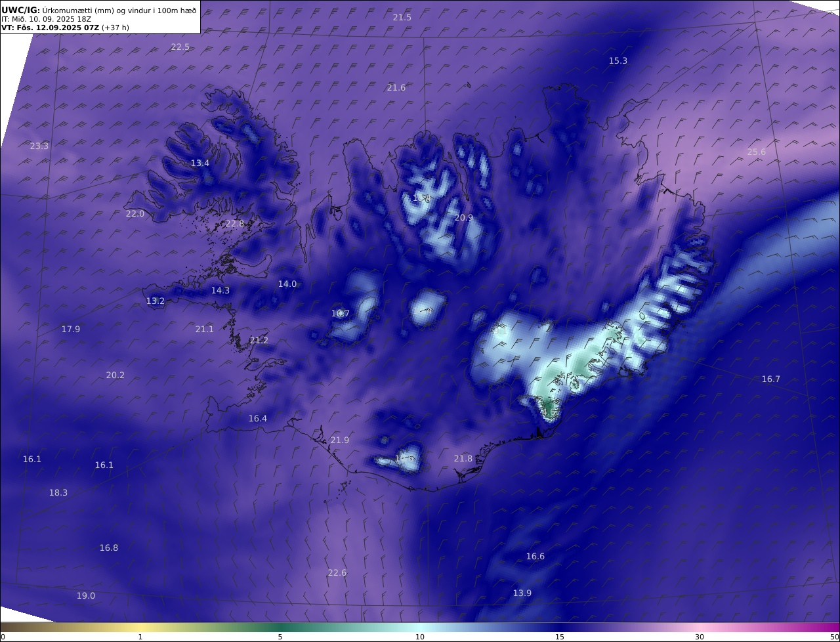Click the map value 21.2

pos(259,339)
